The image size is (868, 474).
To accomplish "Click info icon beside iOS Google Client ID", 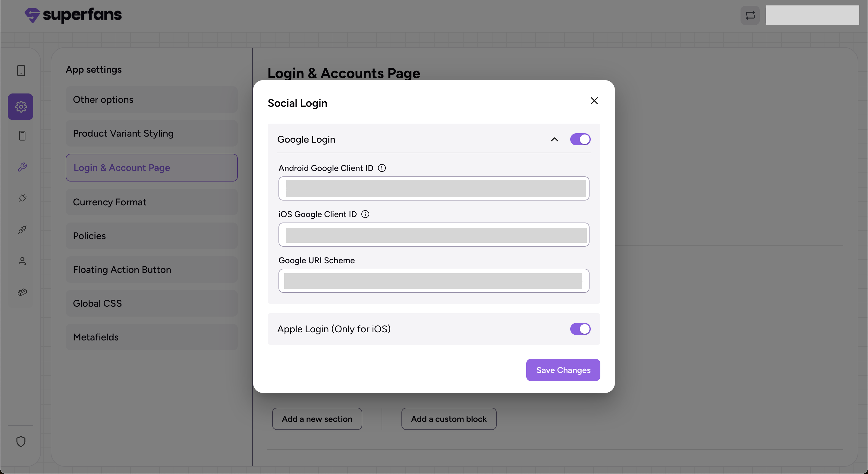I will [x=365, y=214].
